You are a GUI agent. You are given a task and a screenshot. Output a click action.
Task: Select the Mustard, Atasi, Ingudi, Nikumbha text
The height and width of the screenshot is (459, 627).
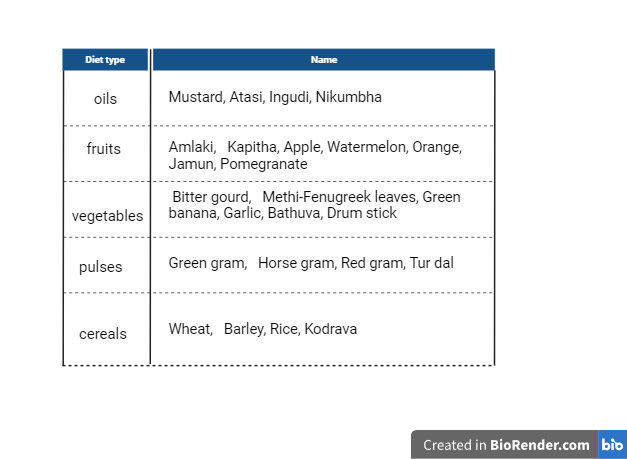(275, 97)
